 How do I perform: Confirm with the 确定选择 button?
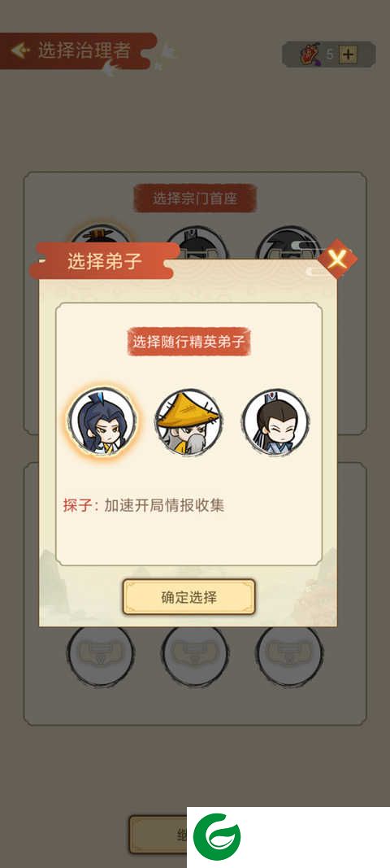188,597
